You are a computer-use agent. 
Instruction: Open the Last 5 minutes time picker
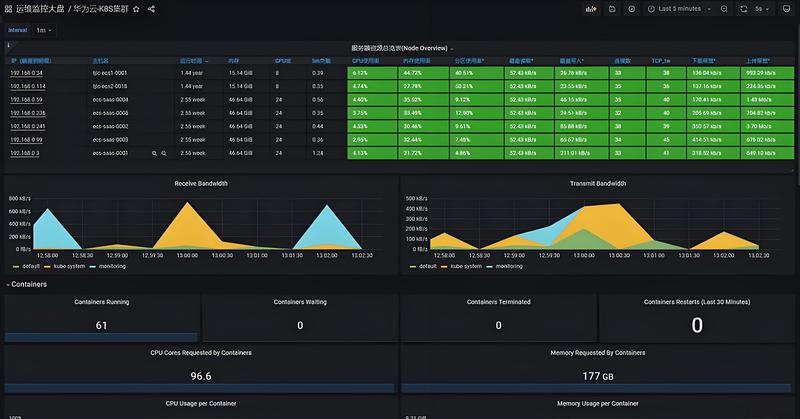pyautogui.click(x=679, y=9)
